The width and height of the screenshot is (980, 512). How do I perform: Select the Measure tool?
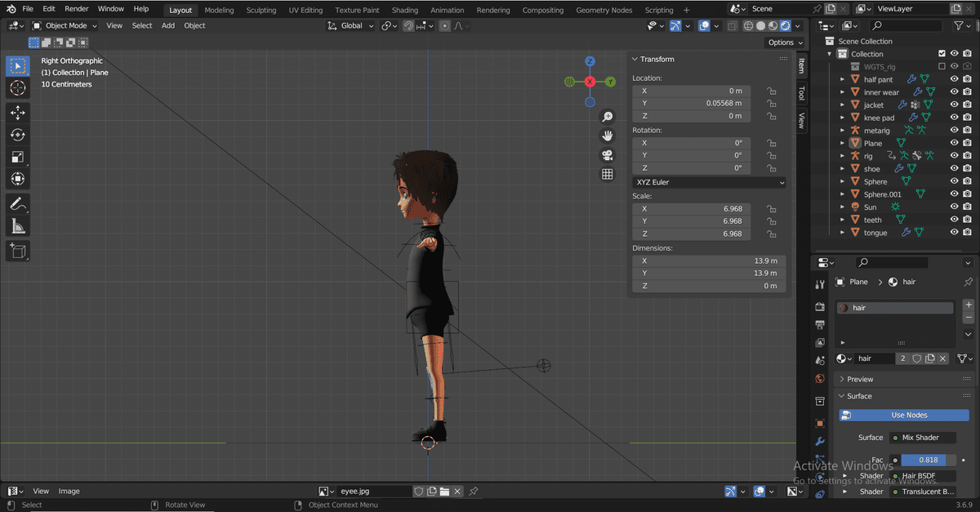(18, 226)
